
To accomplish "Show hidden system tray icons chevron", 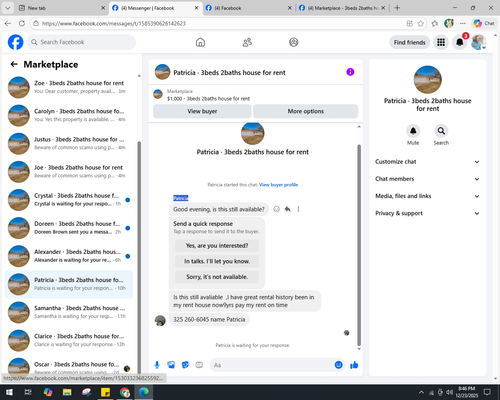I will click(421, 392).
